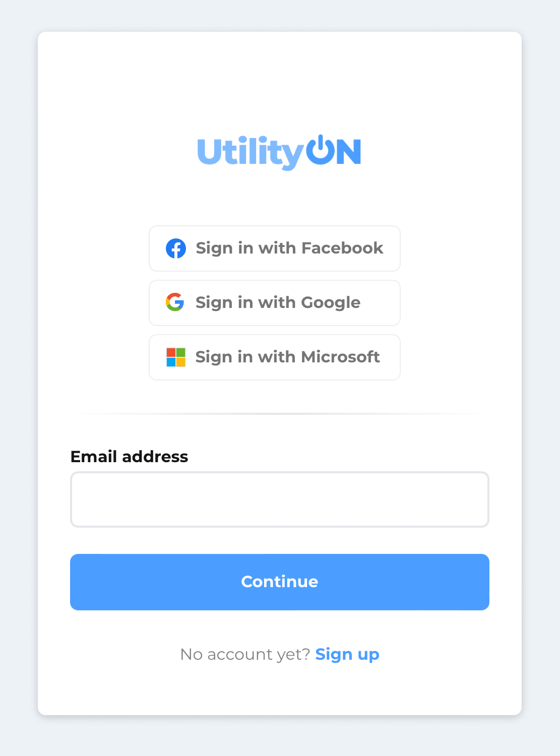Click the word "Microsoft" in the sign-in button

pos(340,357)
